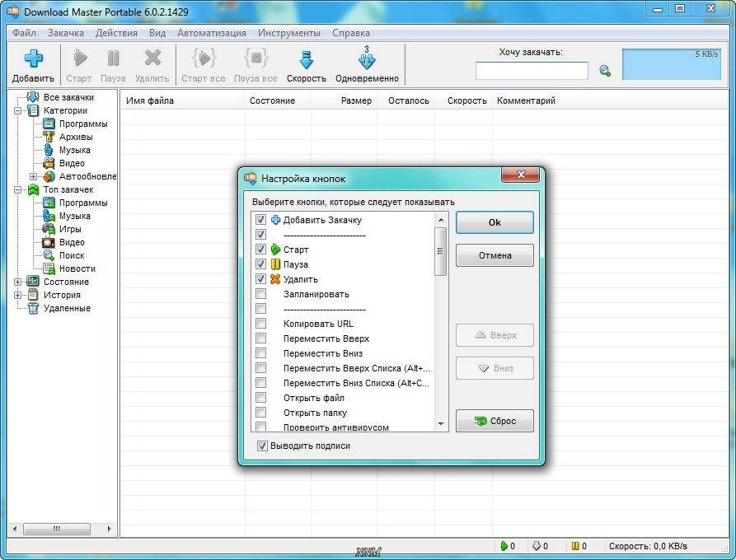Close the Настройка кнопок dialog
This screenshot has width=736, height=560.
point(521,175)
